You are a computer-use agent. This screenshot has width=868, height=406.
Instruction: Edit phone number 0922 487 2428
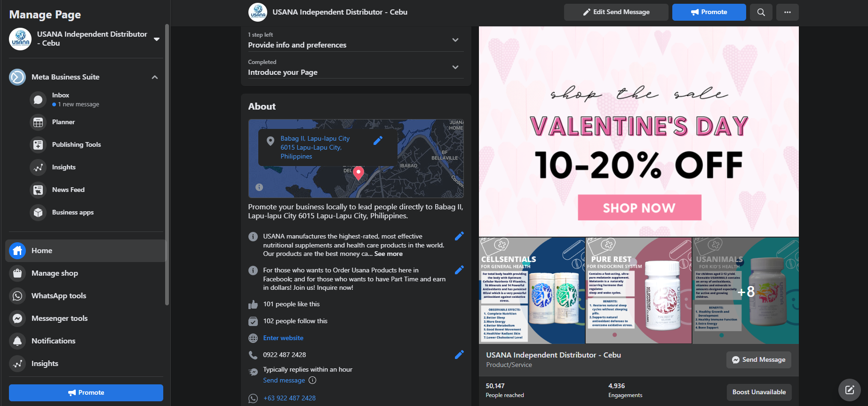click(x=460, y=355)
